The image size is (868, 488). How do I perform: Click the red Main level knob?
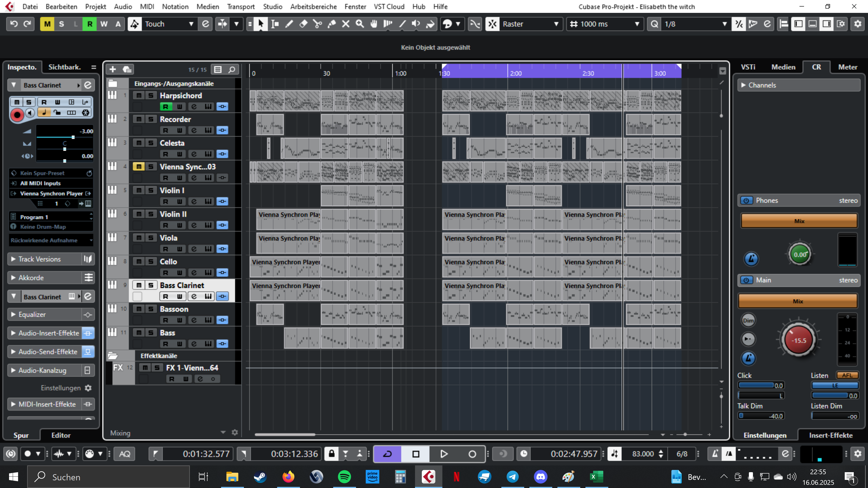pyautogui.click(x=799, y=340)
